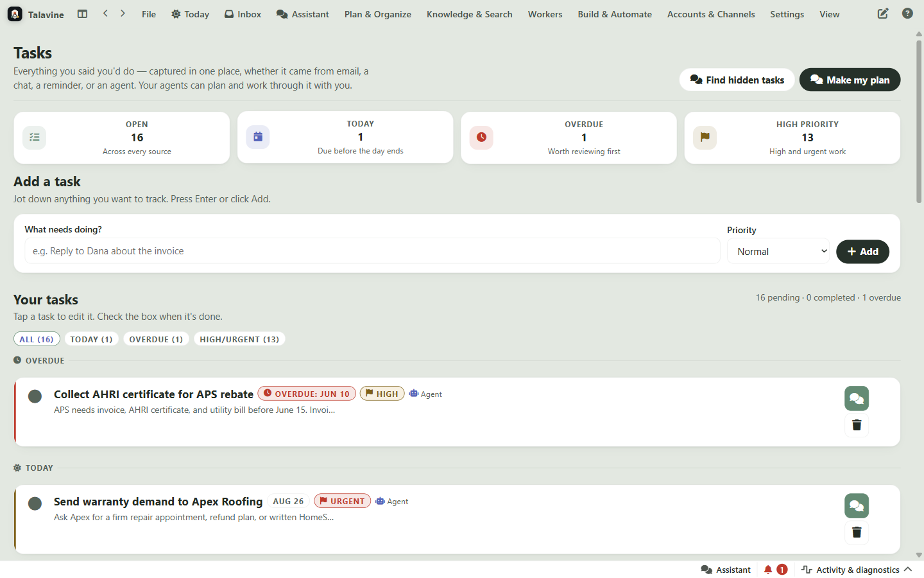Screen dimensions: 924x578
Task: Delete the Send warranty demand task
Action: click(x=857, y=532)
